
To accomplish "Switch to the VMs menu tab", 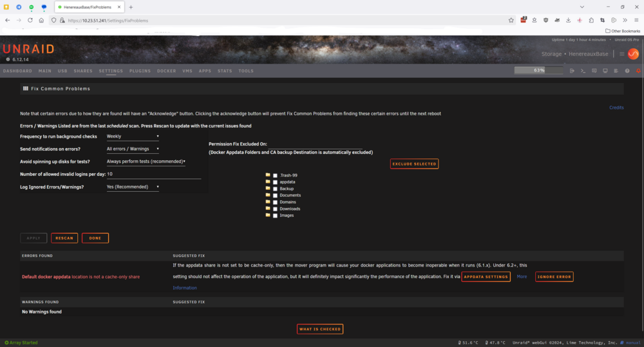I will click(x=187, y=71).
